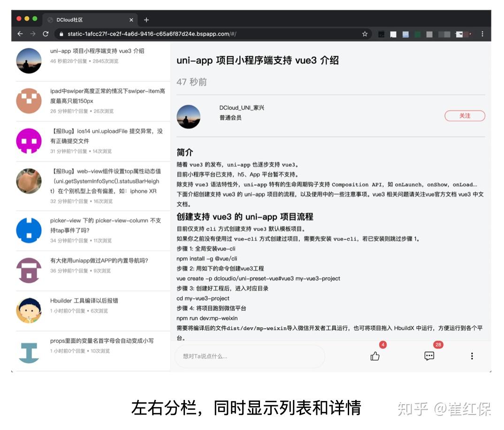Open the Chrome menu with the vertical dots
504x430 pixels.
click(482, 34)
